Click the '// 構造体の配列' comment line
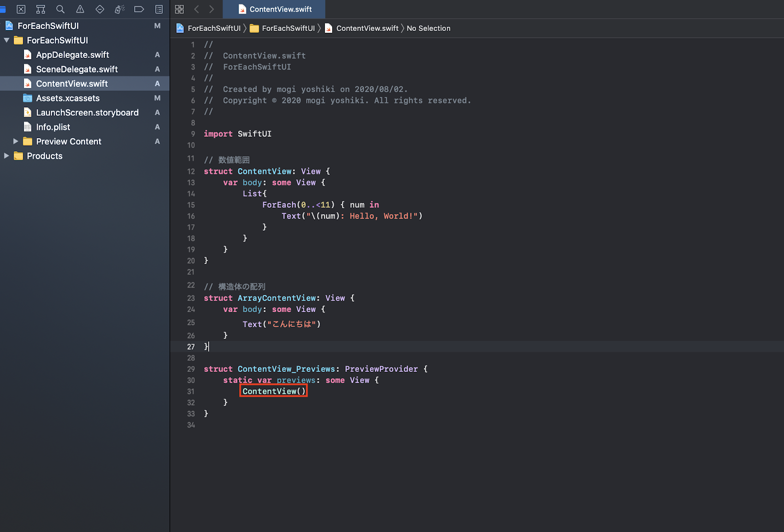This screenshot has width=784, height=532. (235, 287)
